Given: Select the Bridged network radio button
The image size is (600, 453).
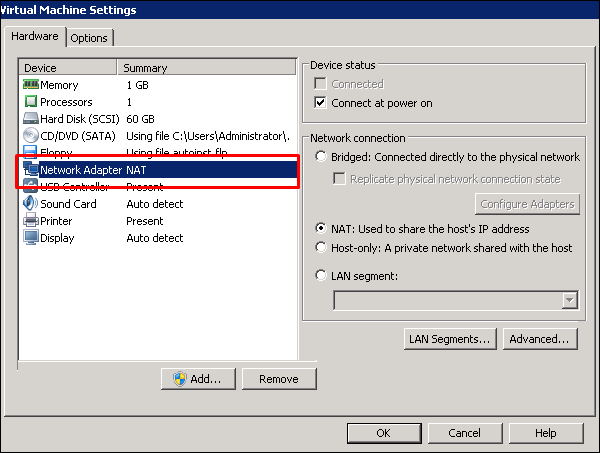Looking at the screenshot, I should coord(321,157).
